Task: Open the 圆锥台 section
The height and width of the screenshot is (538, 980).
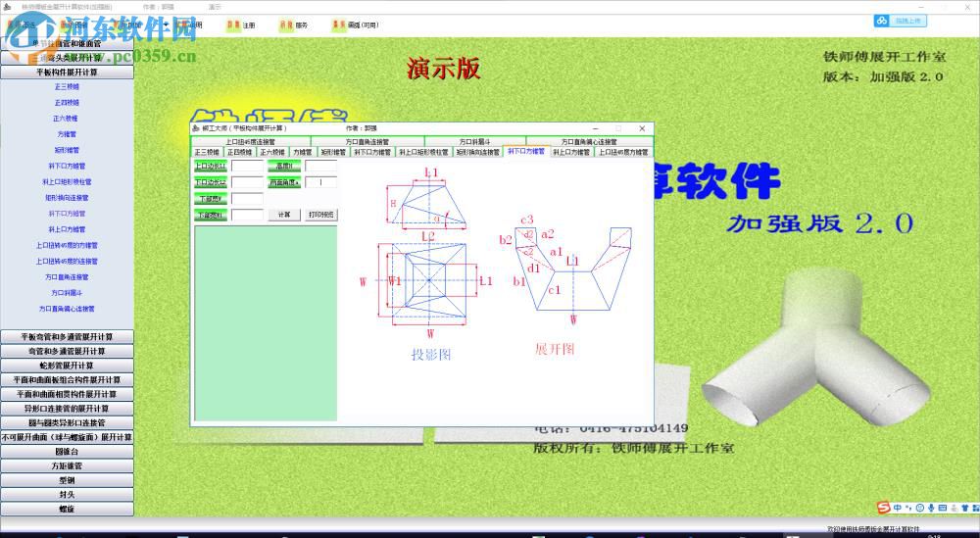Action: coord(67,452)
